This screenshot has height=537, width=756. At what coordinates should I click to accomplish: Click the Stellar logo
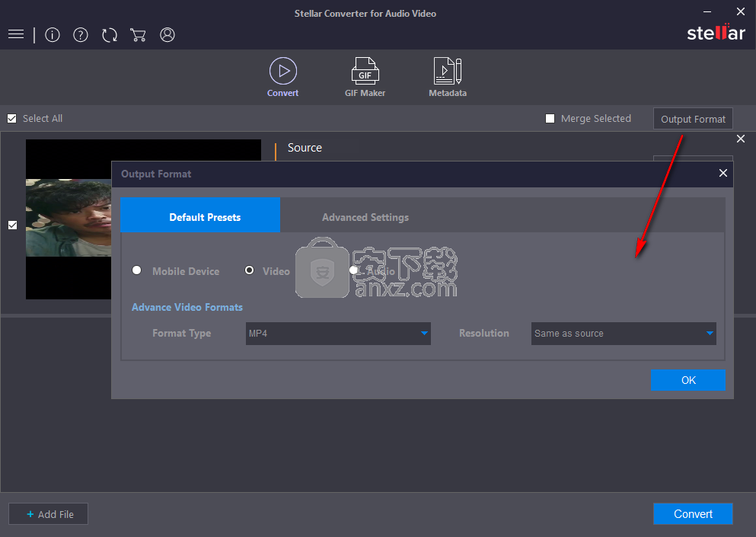tap(716, 32)
